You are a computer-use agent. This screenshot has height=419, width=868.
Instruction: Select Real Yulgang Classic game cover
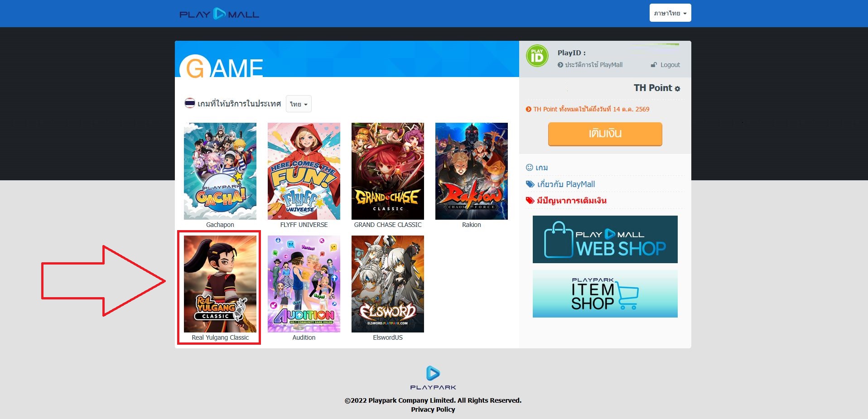pyautogui.click(x=220, y=284)
